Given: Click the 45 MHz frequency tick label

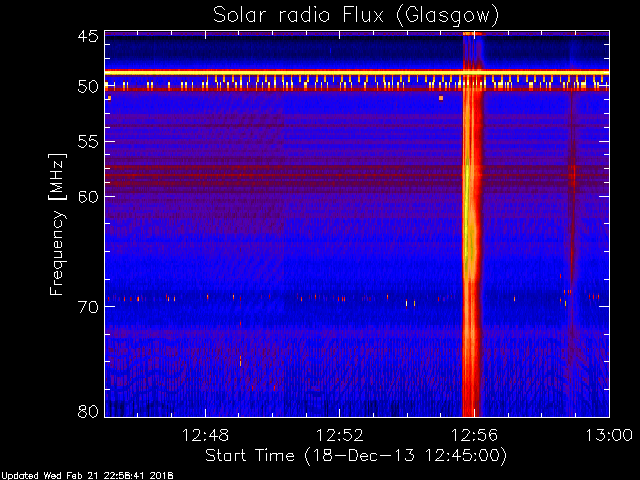Looking at the screenshot, I should pyautogui.click(x=87, y=36).
